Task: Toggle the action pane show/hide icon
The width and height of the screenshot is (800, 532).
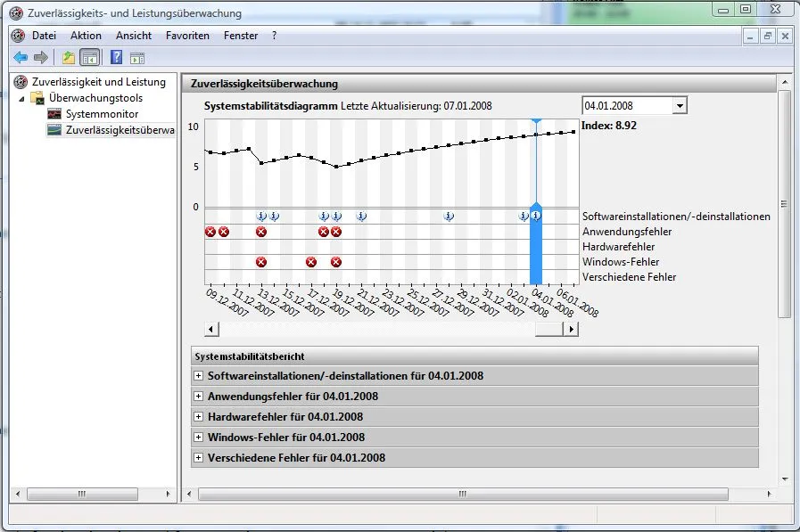Action: pos(137,58)
